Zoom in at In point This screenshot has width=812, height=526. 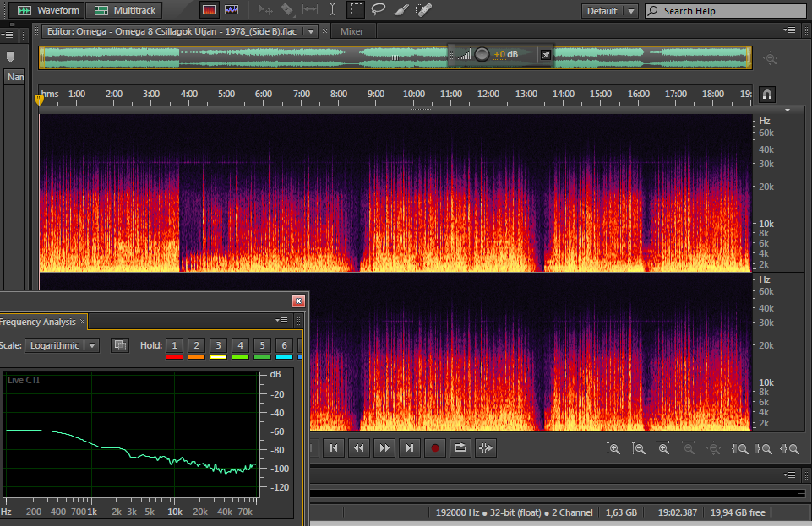click(x=739, y=448)
